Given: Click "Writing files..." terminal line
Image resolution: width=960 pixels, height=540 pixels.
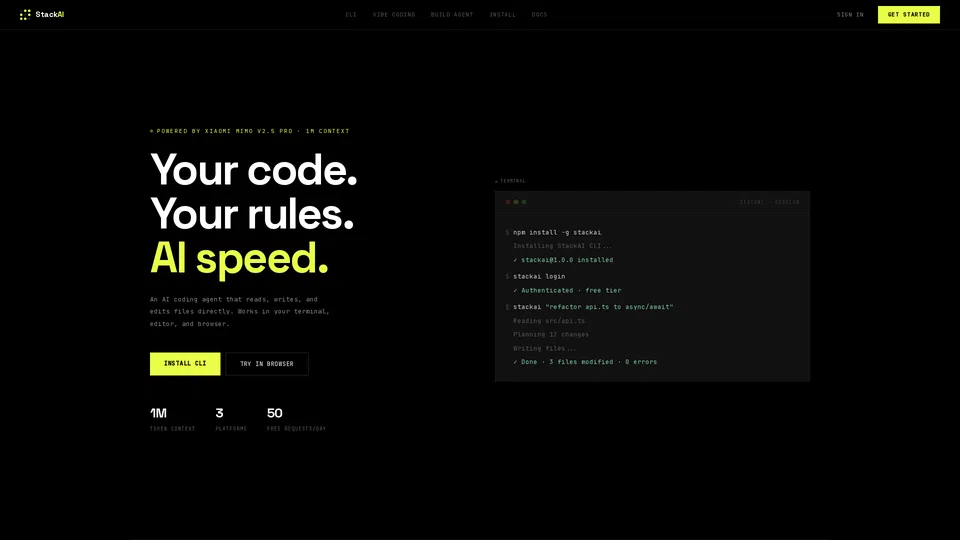Looking at the screenshot, I should [544, 348].
